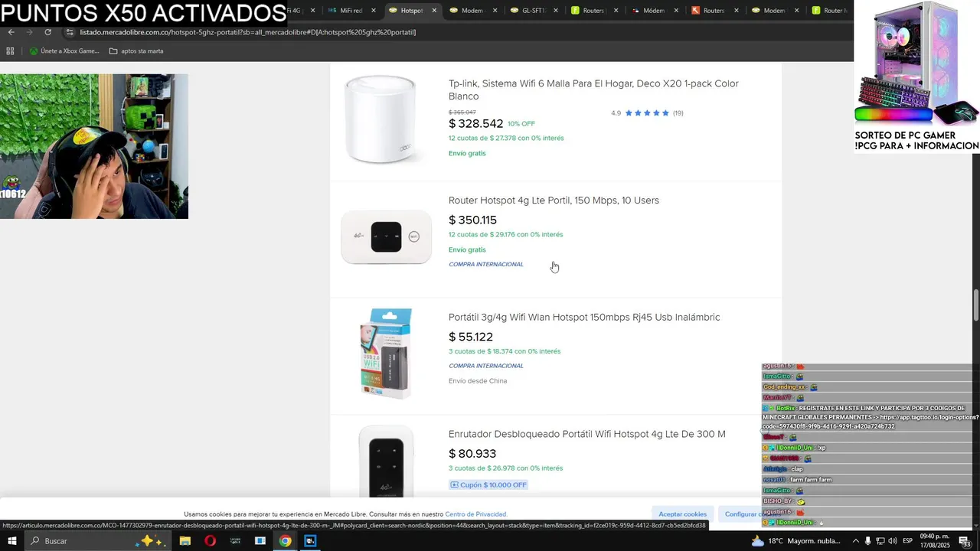This screenshot has height=551, width=980.
Task: Launch Opera from the taskbar
Action: coord(211,541)
